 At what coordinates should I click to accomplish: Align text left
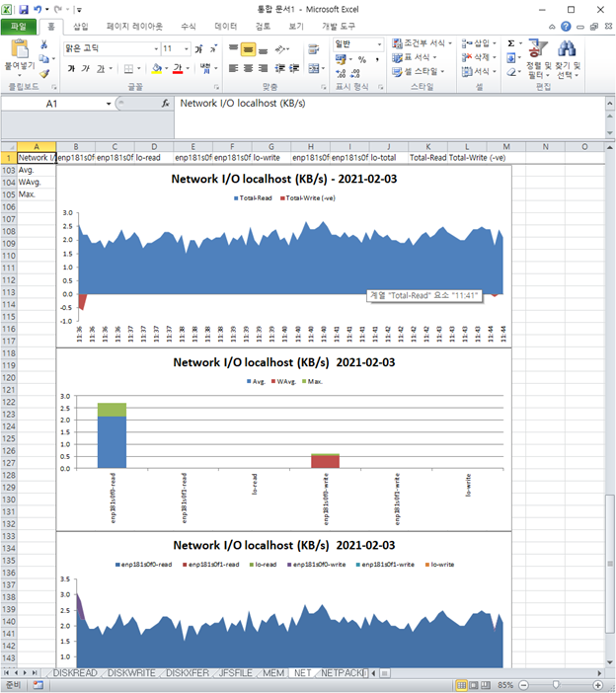[x=233, y=68]
